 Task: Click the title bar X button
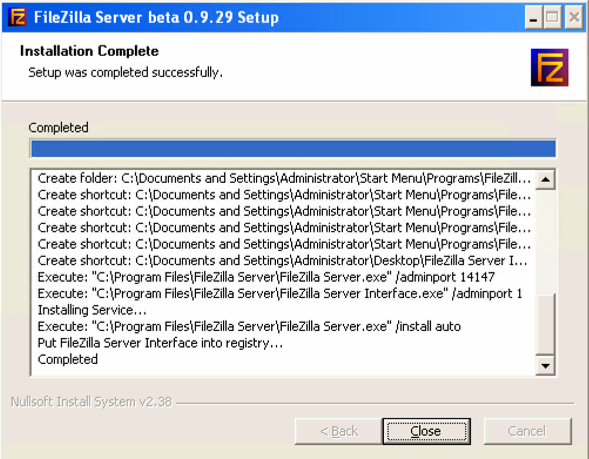[574, 18]
